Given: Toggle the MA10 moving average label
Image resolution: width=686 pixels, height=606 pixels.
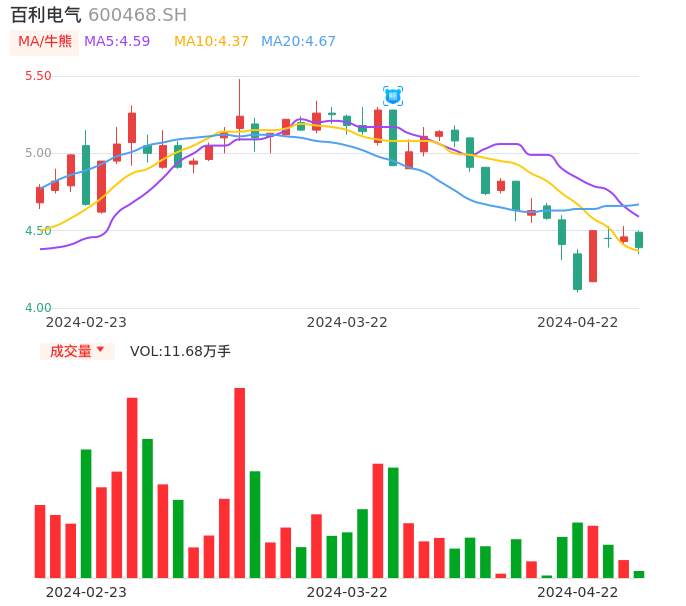Looking at the screenshot, I should pos(211,41).
